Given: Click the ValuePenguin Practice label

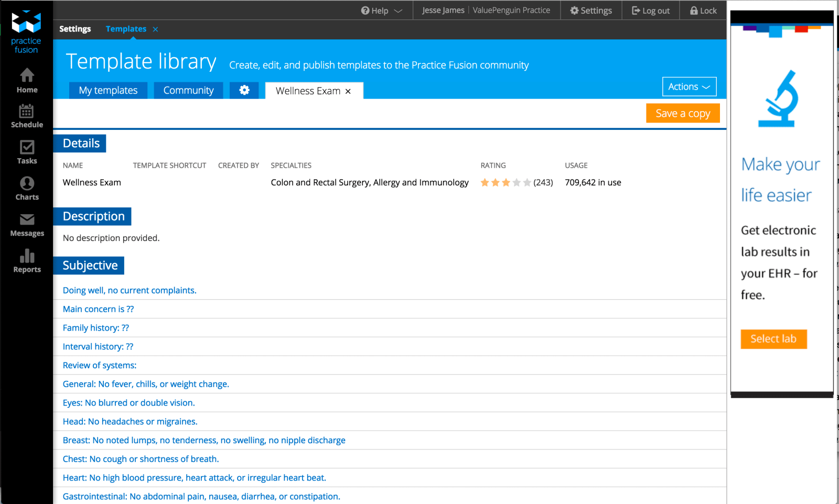Looking at the screenshot, I should click(511, 10).
